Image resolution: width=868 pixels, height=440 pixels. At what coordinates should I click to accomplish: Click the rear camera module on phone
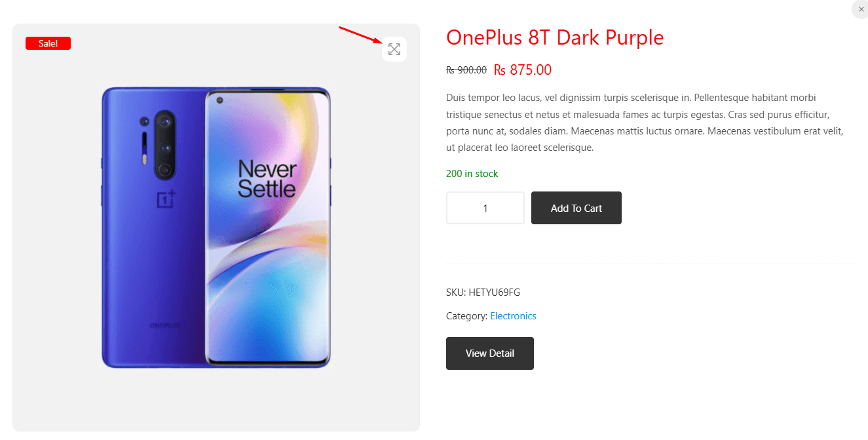click(164, 145)
